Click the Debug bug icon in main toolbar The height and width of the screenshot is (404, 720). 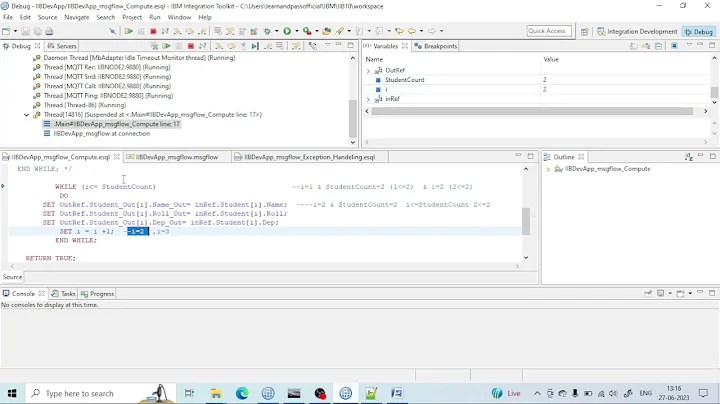[x=267, y=31]
